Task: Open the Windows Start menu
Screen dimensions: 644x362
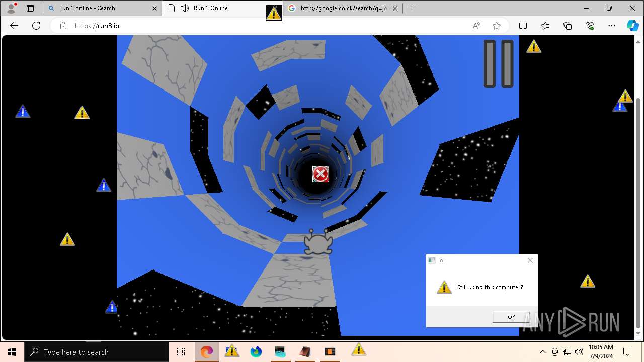Action: [12, 352]
